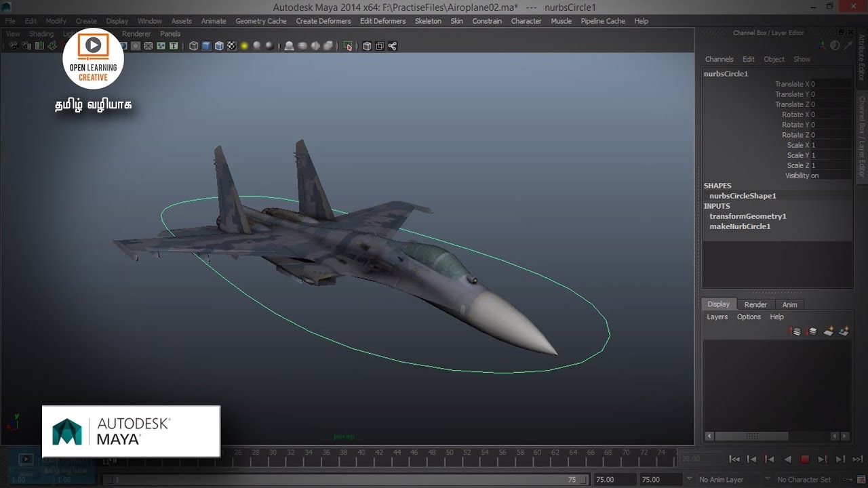Image resolution: width=868 pixels, height=488 pixels.
Task: Step forward one key
Action: point(823,459)
